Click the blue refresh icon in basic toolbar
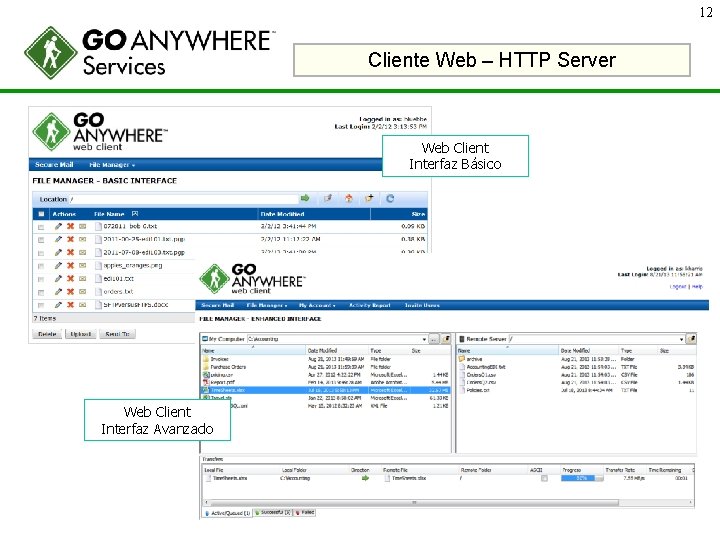Viewport: 720px width, 540px height. tap(390, 198)
